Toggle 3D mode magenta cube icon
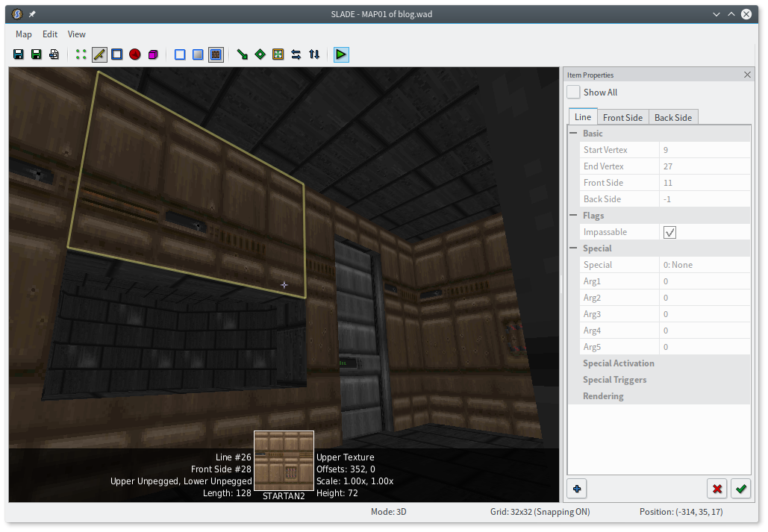This screenshot has height=532, width=768. [153, 54]
